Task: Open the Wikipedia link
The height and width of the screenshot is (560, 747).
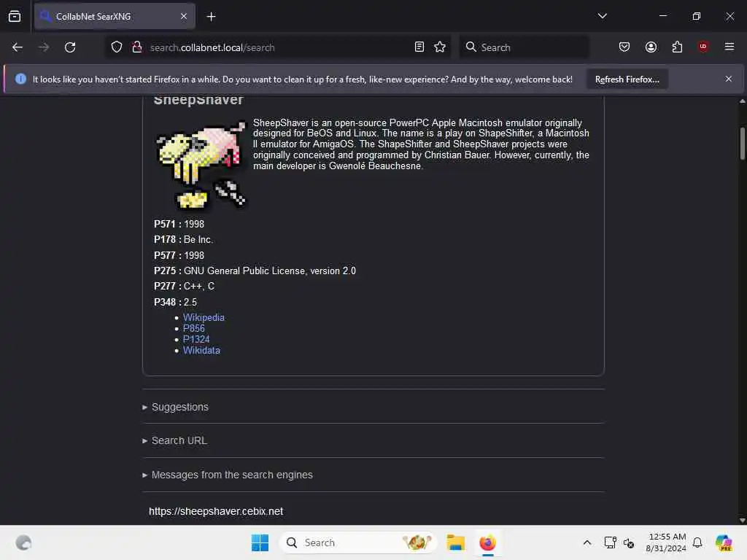Action: coord(204,317)
